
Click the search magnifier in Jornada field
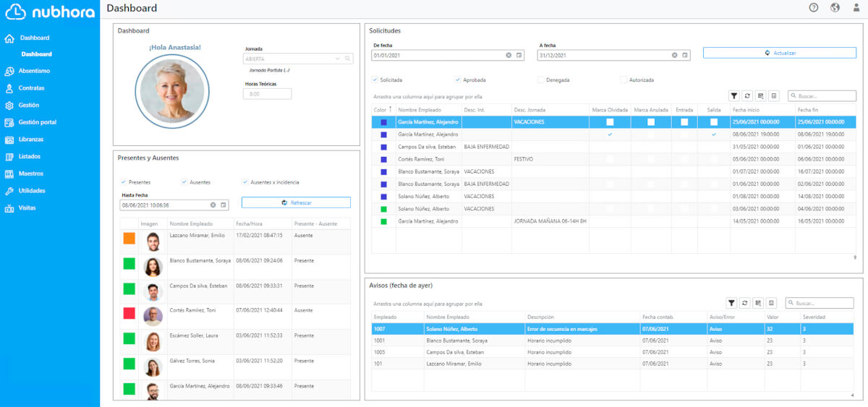pos(347,59)
